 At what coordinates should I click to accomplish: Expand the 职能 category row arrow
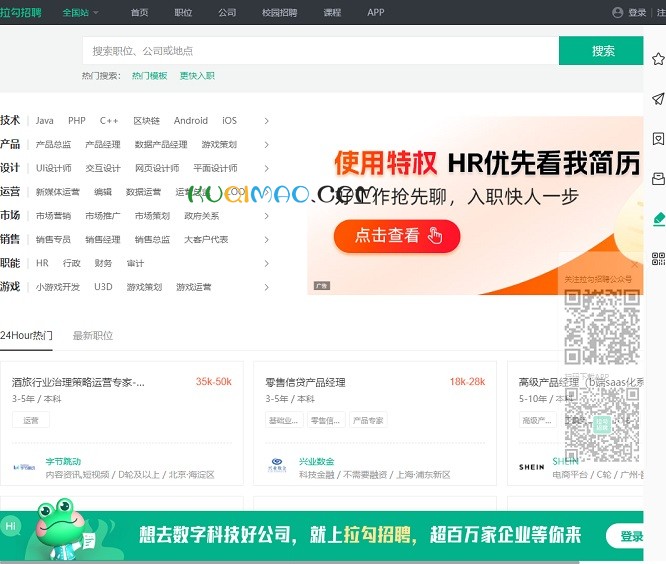click(x=266, y=264)
